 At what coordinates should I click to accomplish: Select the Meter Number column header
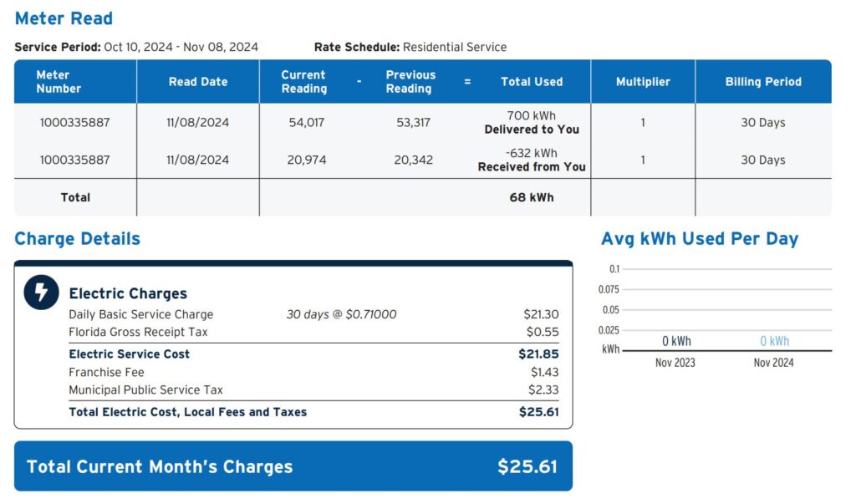pyautogui.click(x=59, y=82)
